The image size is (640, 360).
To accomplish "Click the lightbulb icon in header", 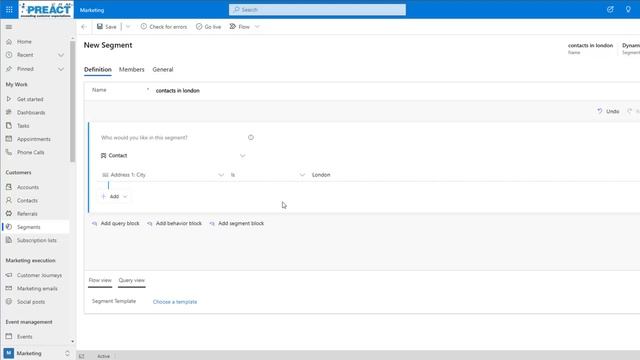I will coord(628,9).
